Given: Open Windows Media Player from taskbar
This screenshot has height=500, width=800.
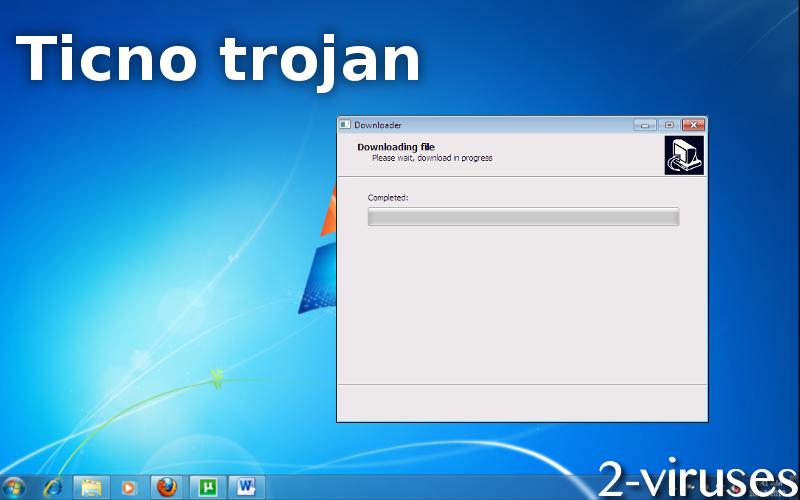Looking at the screenshot, I should [x=128, y=487].
